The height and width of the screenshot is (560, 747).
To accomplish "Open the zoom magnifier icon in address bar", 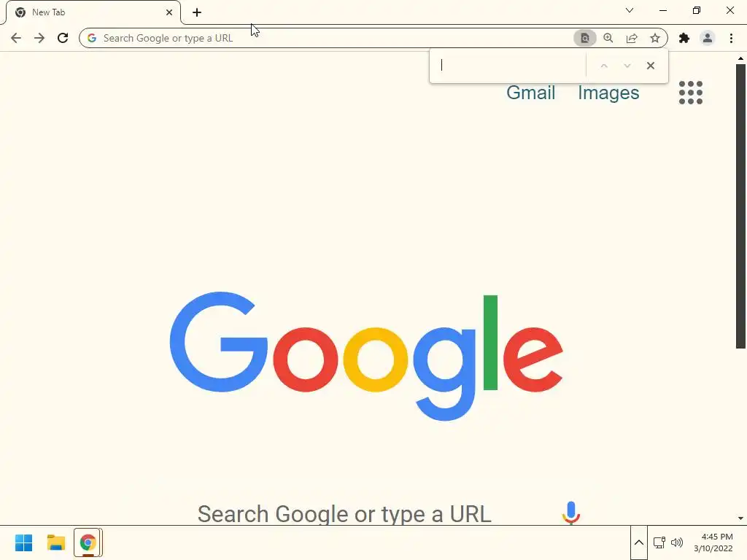I will (608, 38).
